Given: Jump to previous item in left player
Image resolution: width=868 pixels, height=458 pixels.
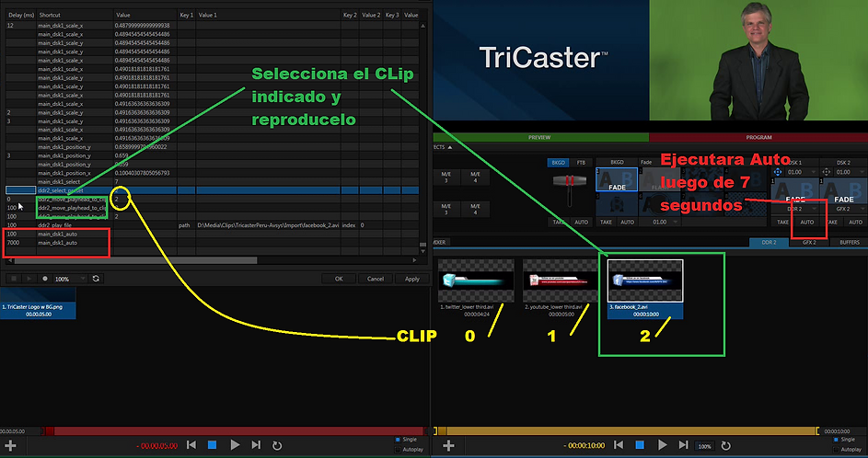Looking at the screenshot, I should tap(191, 445).
